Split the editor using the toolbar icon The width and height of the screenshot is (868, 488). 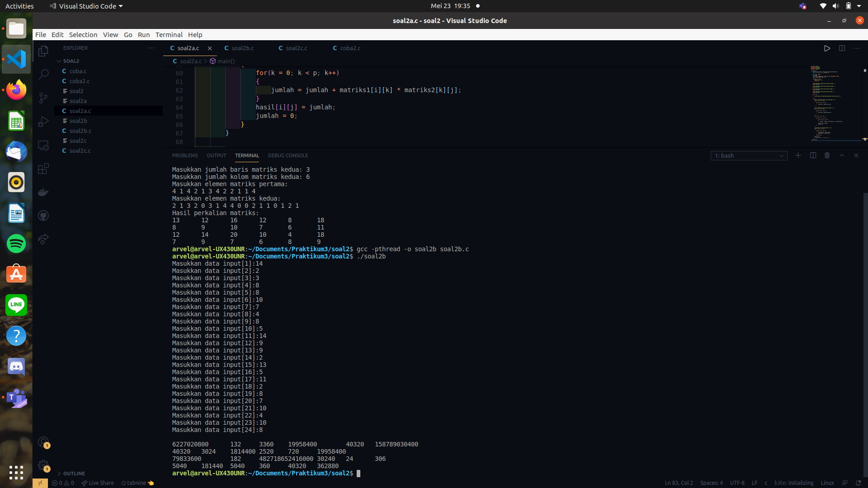[842, 48]
